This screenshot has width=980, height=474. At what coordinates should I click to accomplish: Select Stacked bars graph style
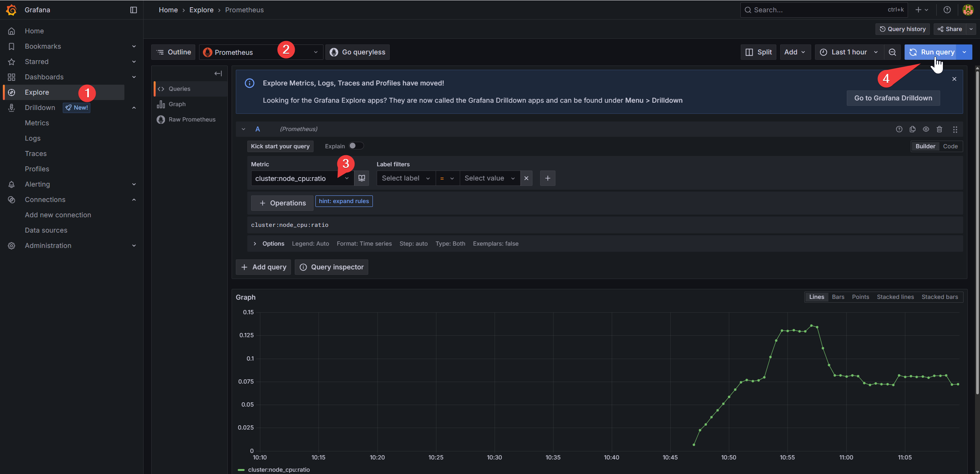tap(939, 297)
